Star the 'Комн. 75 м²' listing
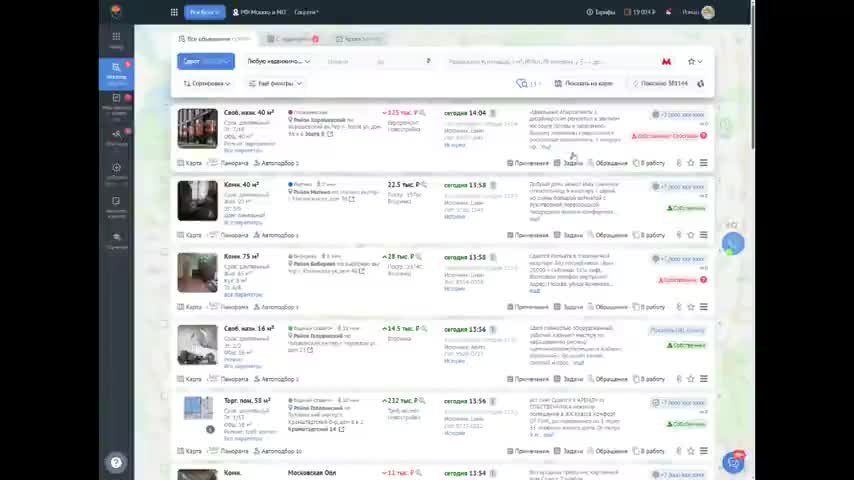 pyautogui.click(x=691, y=307)
